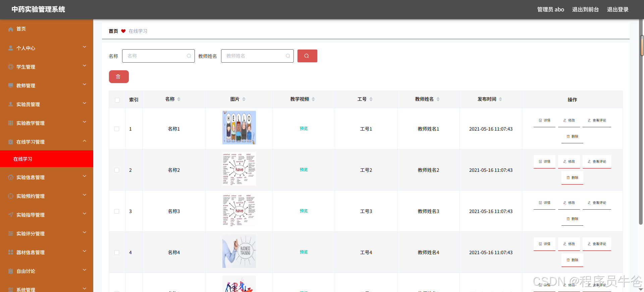Open the 实验指导管理 sidebar menu
This screenshot has height=292, width=644.
47,215
